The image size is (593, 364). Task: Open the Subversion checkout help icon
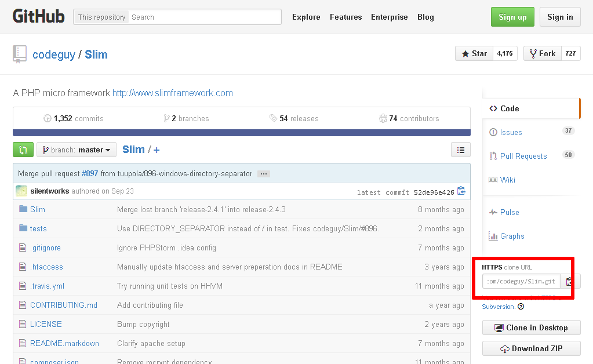coord(521,307)
